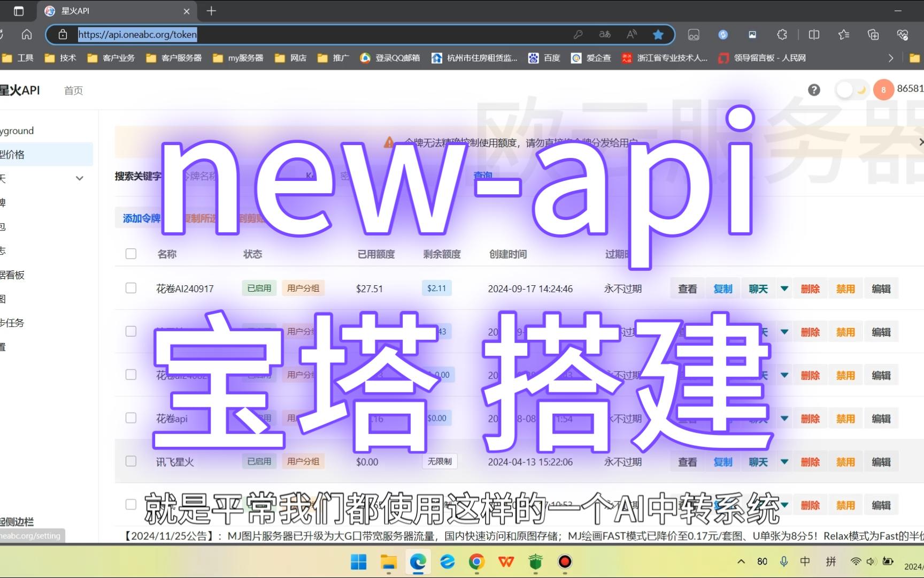Start read aloud from the address bar
This screenshot has width=924, height=578.
coord(632,35)
